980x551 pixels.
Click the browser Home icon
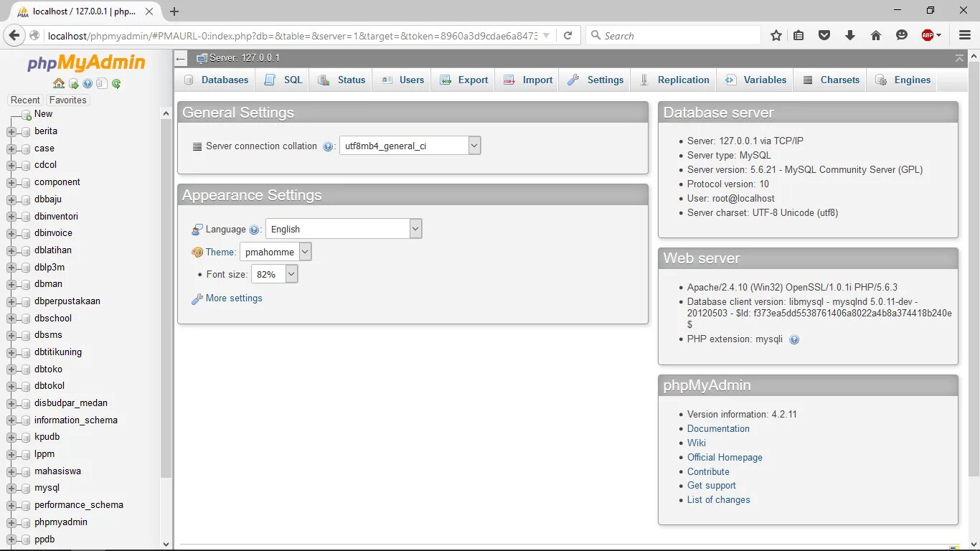coord(876,35)
